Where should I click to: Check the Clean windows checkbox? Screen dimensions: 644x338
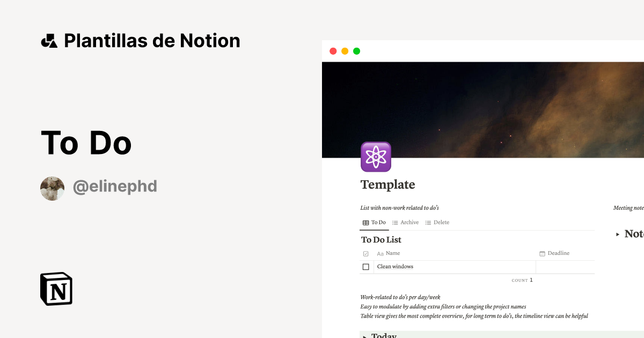367,266
